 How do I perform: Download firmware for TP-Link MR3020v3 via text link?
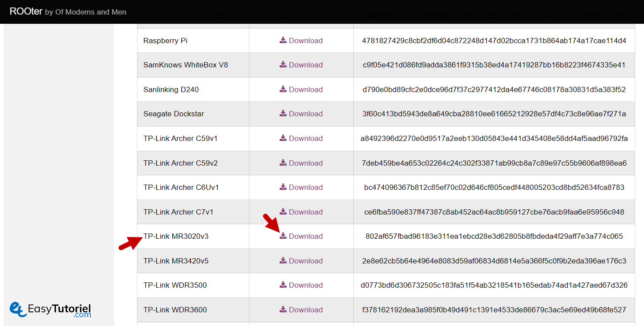coord(306,236)
